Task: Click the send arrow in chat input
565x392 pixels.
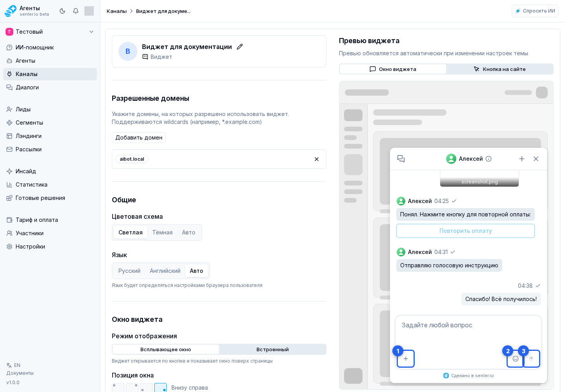Action: pyautogui.click(x=531, y=359)
